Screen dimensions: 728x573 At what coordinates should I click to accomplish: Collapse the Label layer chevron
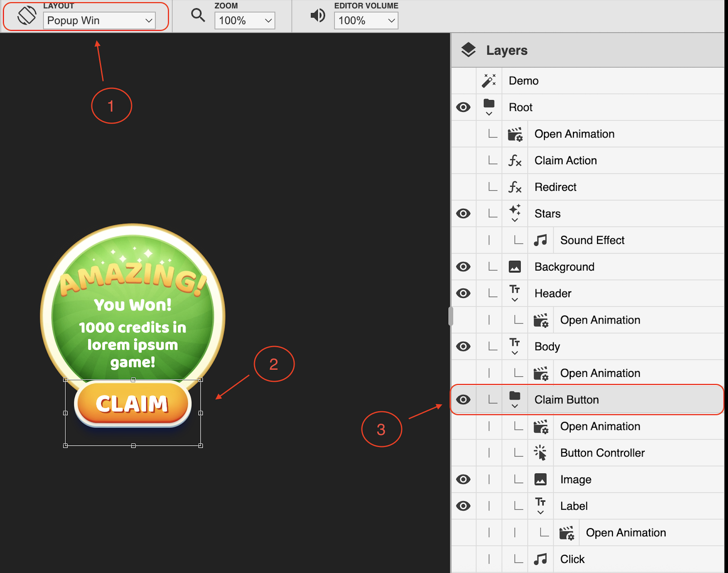tap(540, 512)
